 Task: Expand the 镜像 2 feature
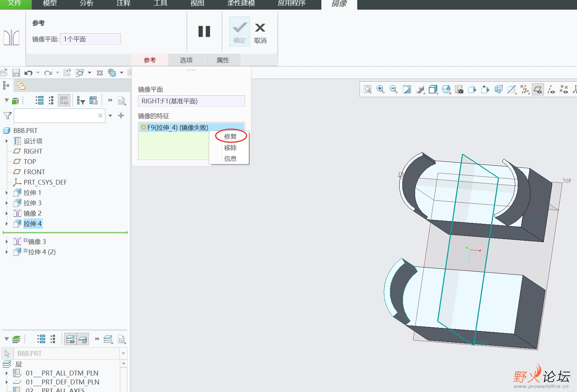click(7, 213)
